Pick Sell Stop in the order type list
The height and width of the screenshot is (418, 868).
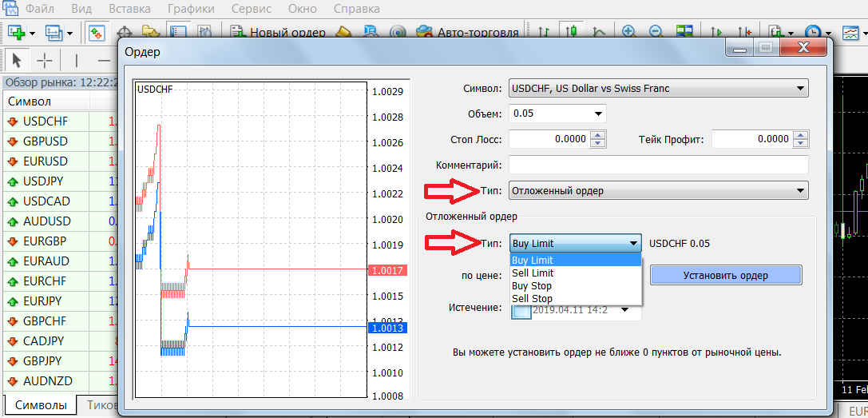[x=532, y=299]
